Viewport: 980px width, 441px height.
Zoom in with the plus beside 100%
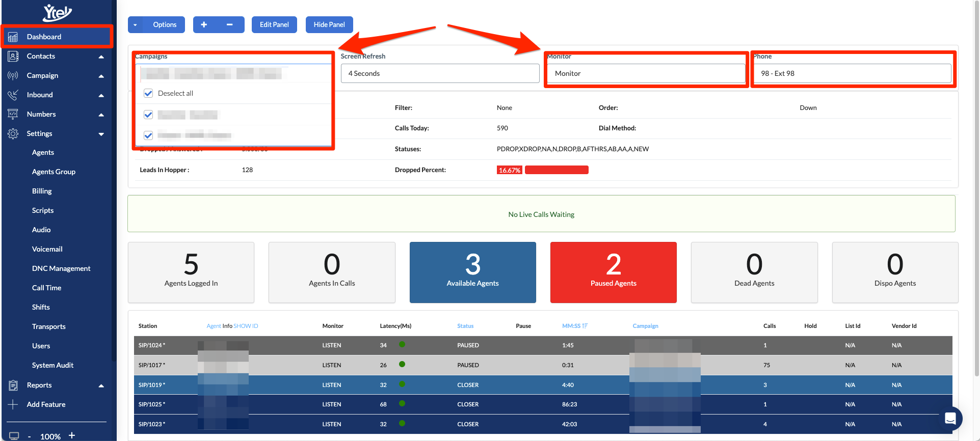click(x=72, y=435)
